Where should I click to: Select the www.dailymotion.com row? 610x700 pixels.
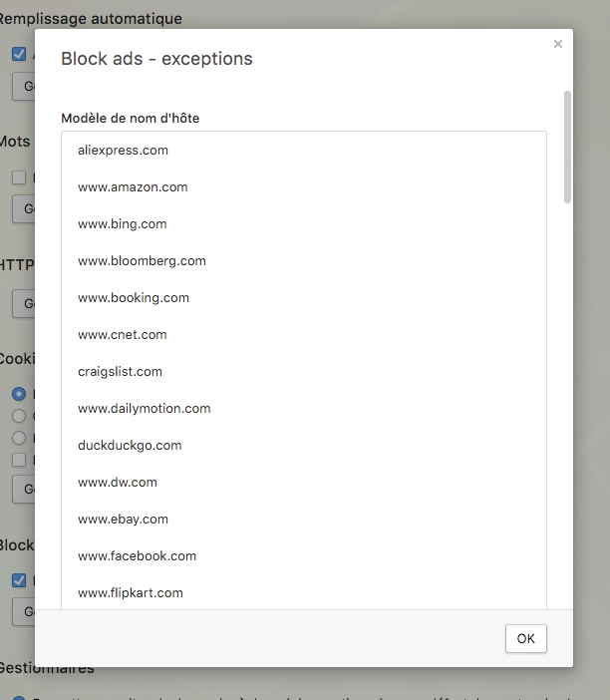point(304,409)
